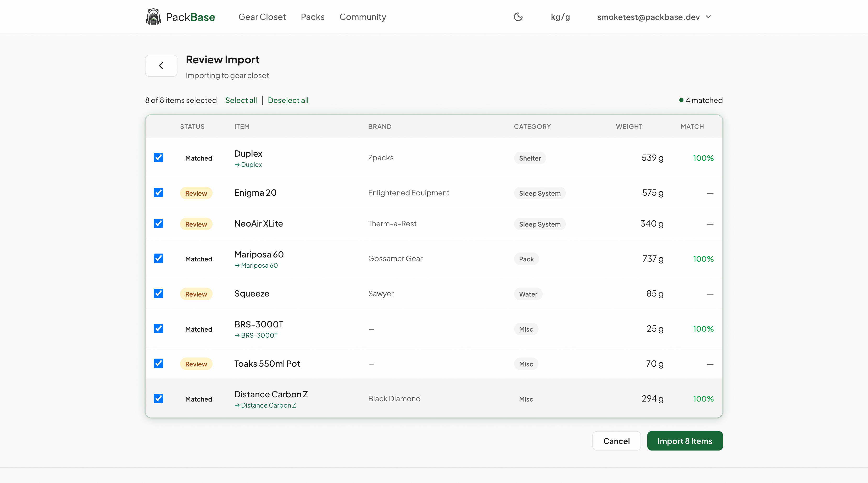Go back using the left chevron button

161,66
